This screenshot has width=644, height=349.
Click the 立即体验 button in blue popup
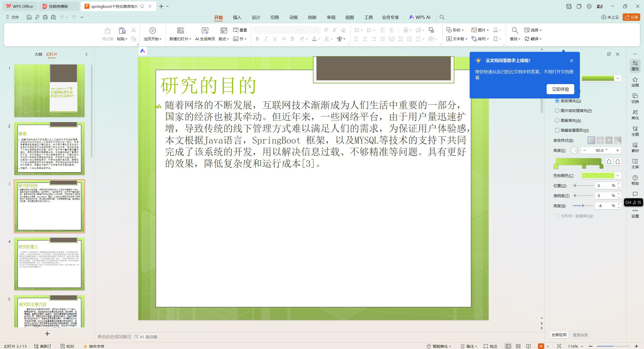pos(560,89)
